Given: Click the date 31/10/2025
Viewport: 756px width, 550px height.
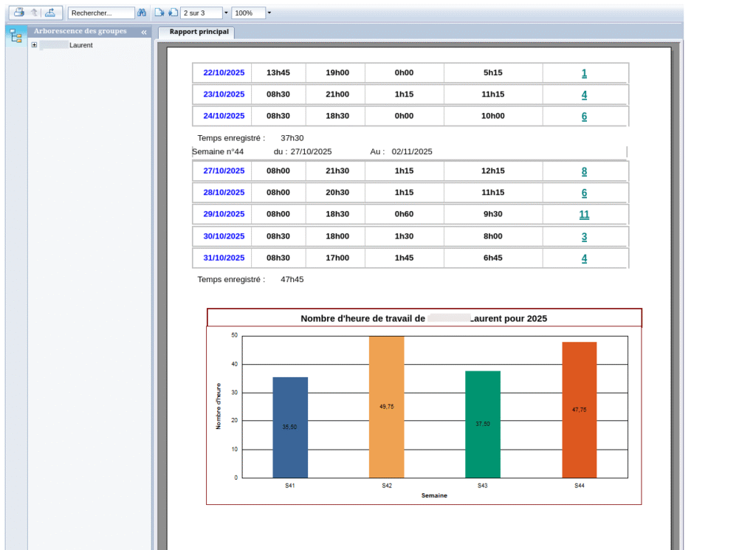Looking at the screenshot, I should point(224,258).
